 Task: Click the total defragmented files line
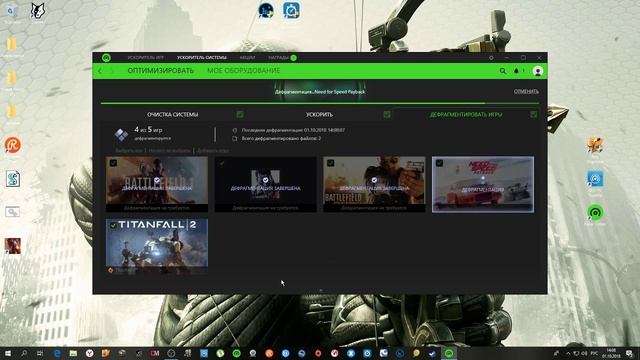[281, 139]
